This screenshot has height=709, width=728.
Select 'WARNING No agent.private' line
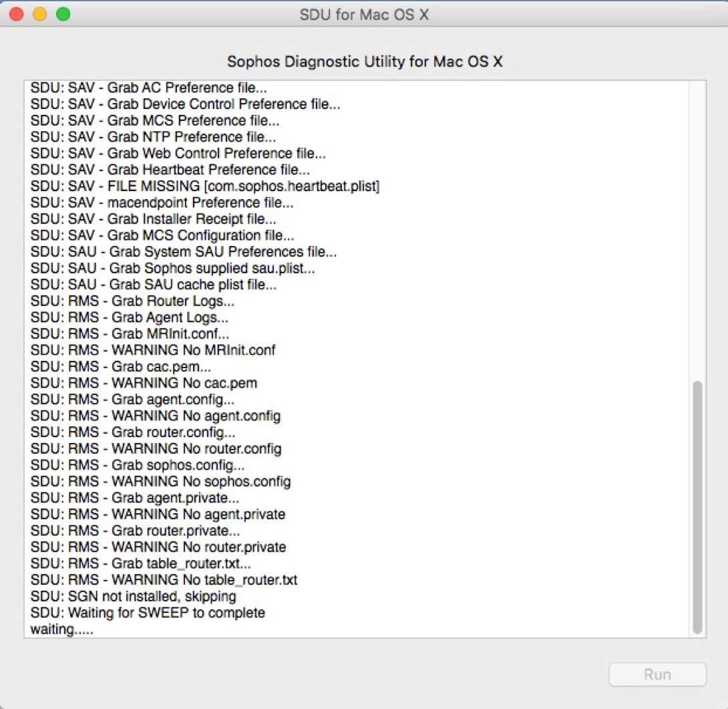tap(158, 515)
